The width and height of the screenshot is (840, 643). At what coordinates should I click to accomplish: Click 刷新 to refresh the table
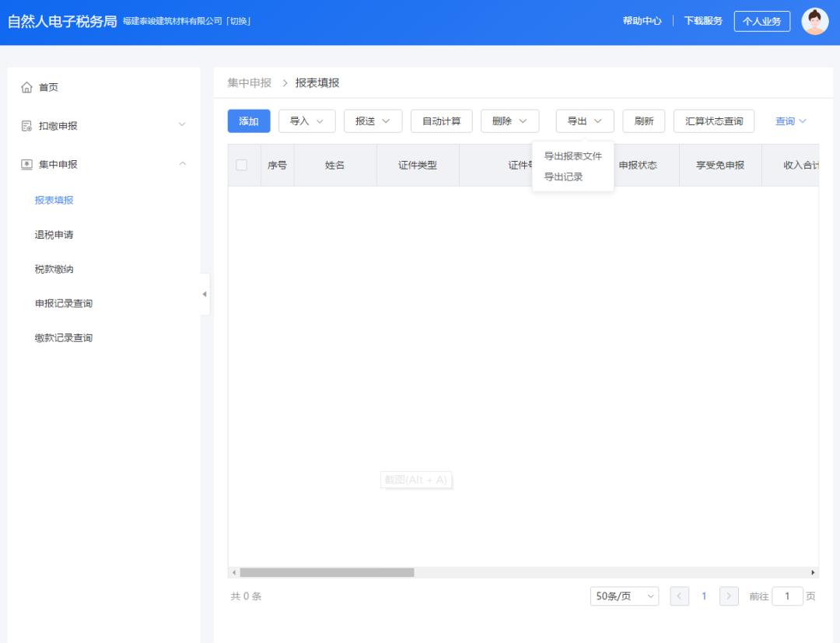click(x=643, y=121)
